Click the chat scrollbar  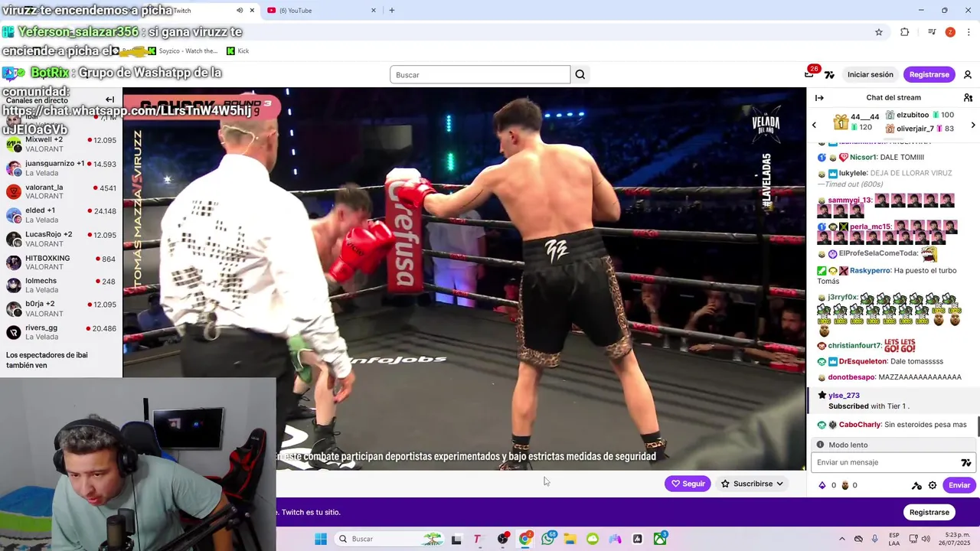click(978, 429)
